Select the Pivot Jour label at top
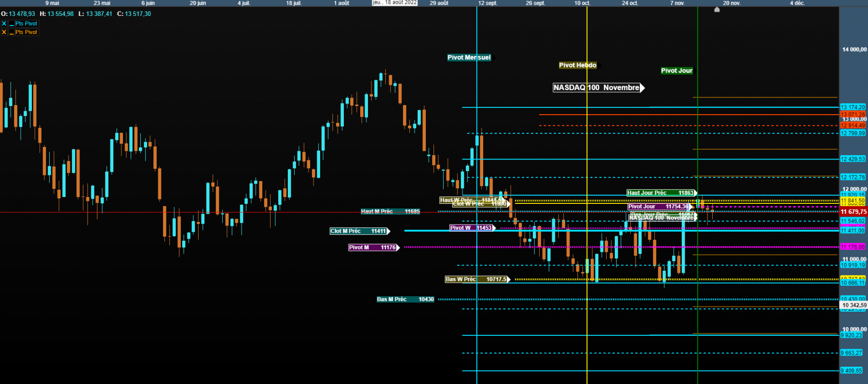Screen dimensions: 868x384 677,70
